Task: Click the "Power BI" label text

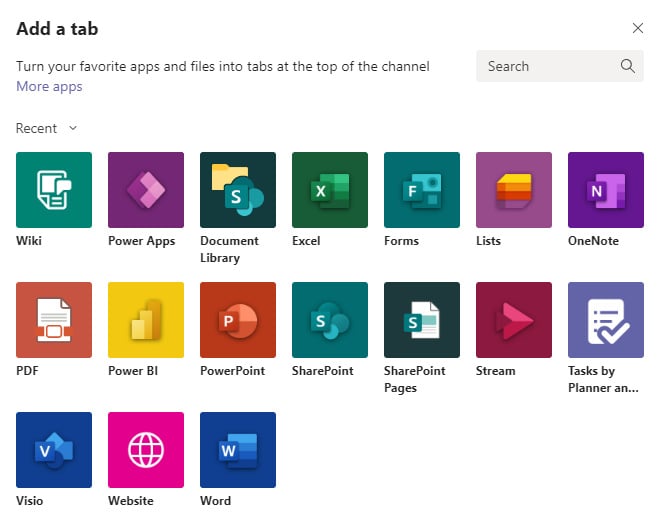Action: click(x=133, y=371)
